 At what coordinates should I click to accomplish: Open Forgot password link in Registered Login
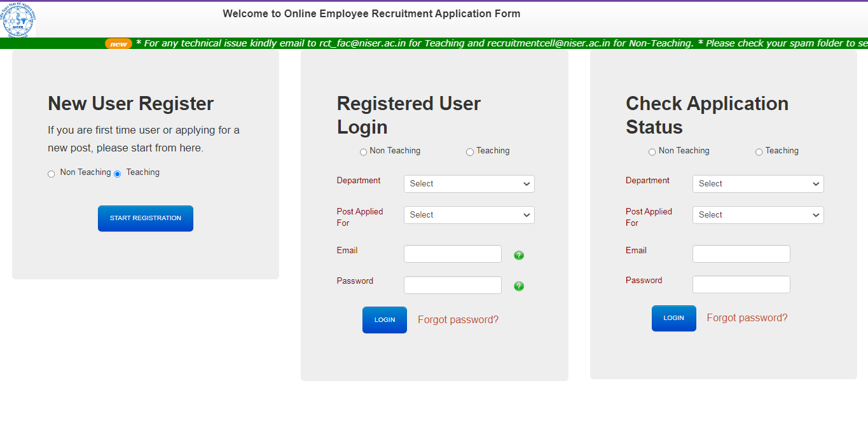click(458, 320)
